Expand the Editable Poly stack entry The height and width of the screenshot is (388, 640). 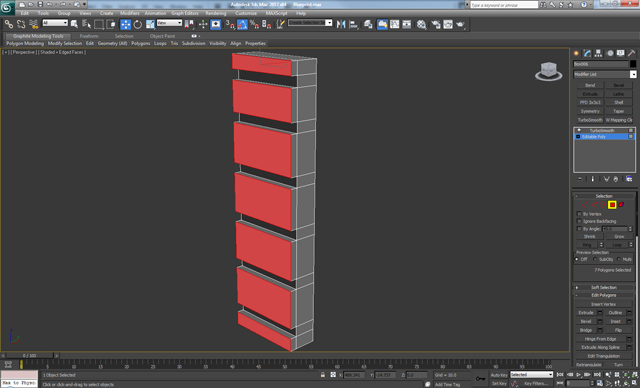point(578,137)
